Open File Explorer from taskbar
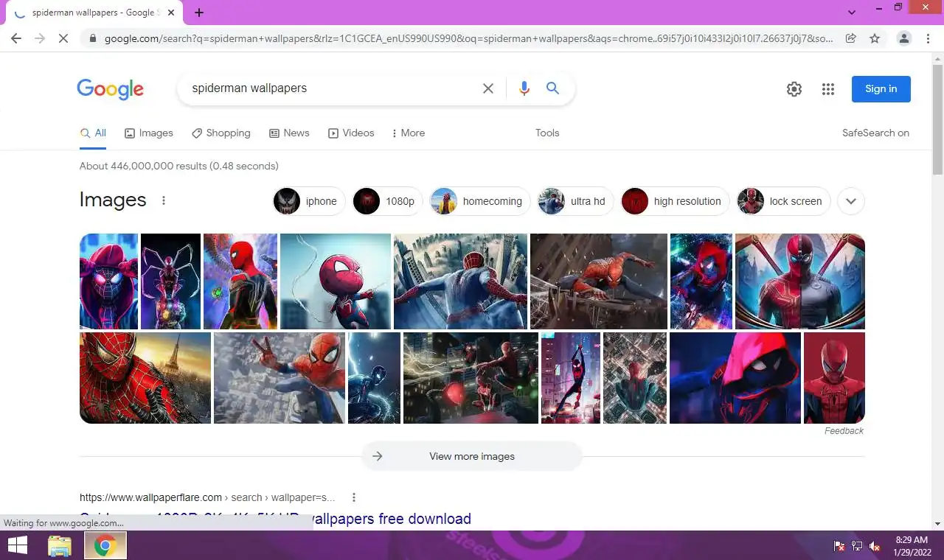The width and height of the screenshot is (944, 560). coord(60,546)
